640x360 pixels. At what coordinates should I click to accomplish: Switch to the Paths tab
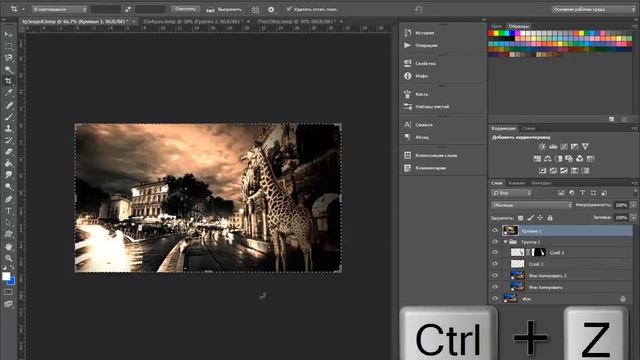pos(541,183)
